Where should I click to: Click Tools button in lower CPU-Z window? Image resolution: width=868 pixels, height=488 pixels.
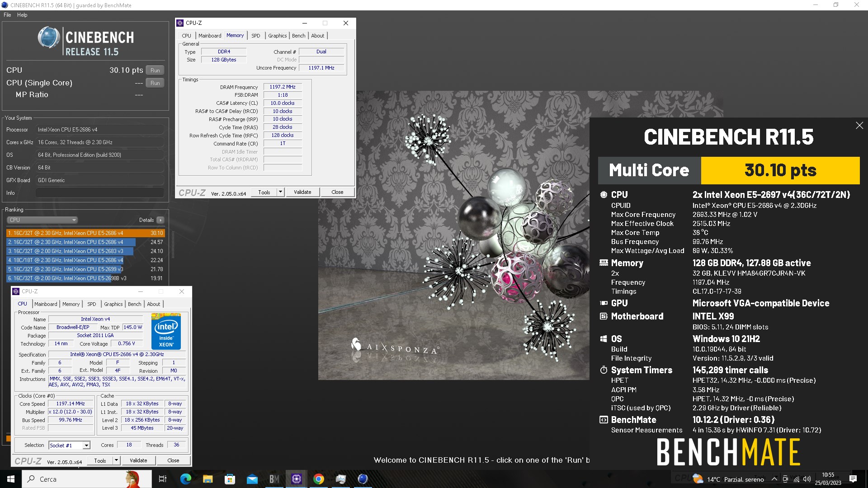click(x=100, y=461)
